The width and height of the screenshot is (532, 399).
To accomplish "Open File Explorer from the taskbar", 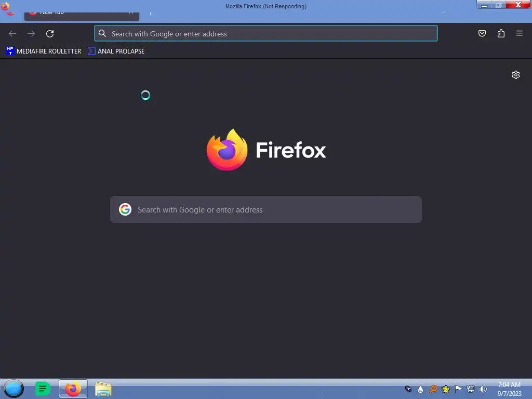I will (103, 389).
